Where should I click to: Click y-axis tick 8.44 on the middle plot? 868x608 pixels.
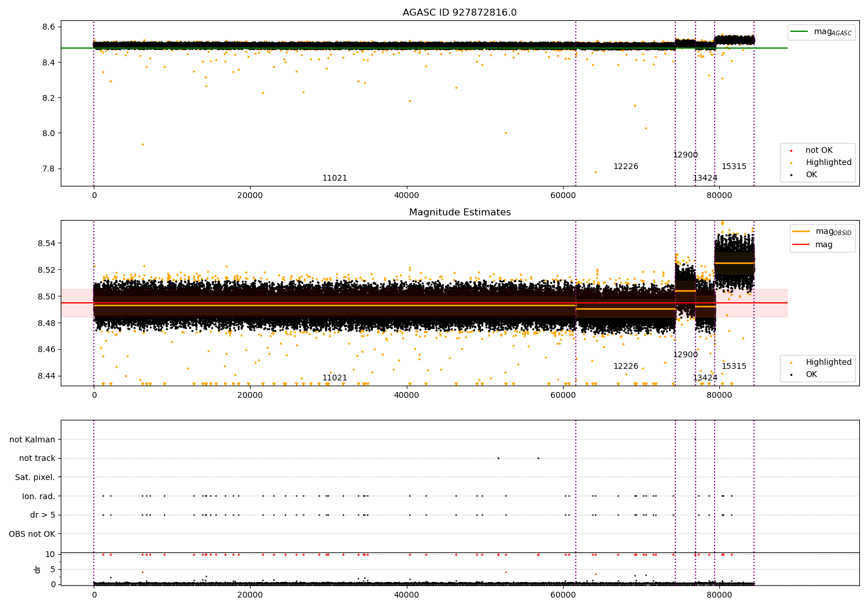coord(46,376)
